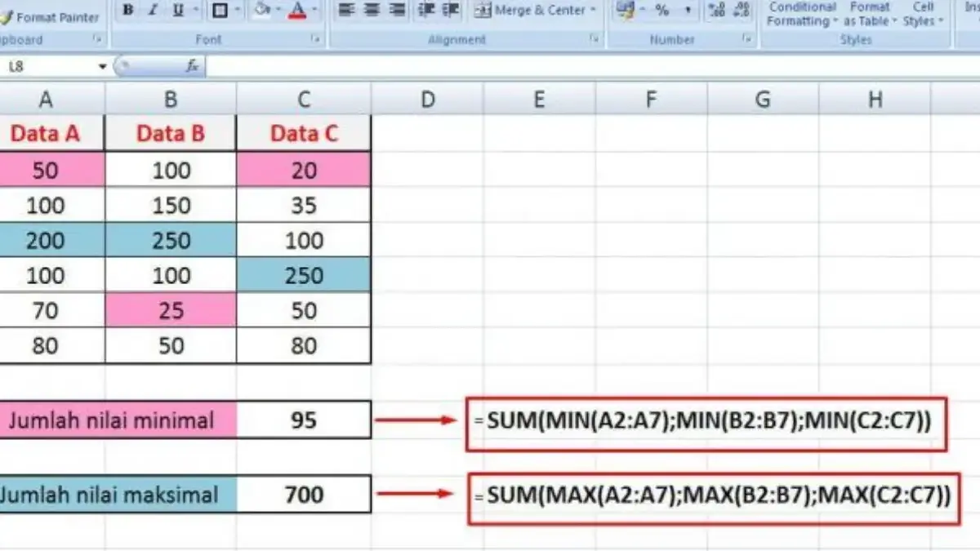The height and width of the screenshot is (551, 980).
Task: Select the column D header
Action: [x=427, y=100]
